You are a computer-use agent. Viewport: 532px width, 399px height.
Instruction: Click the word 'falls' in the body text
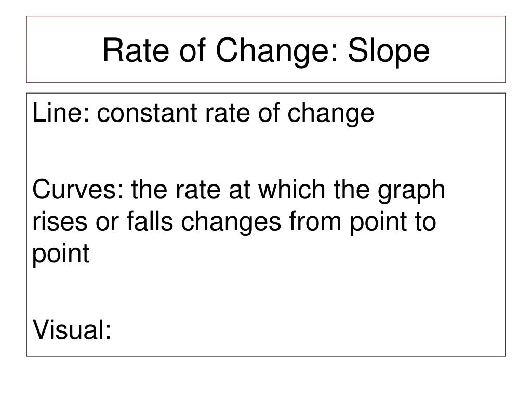point(150,221)
